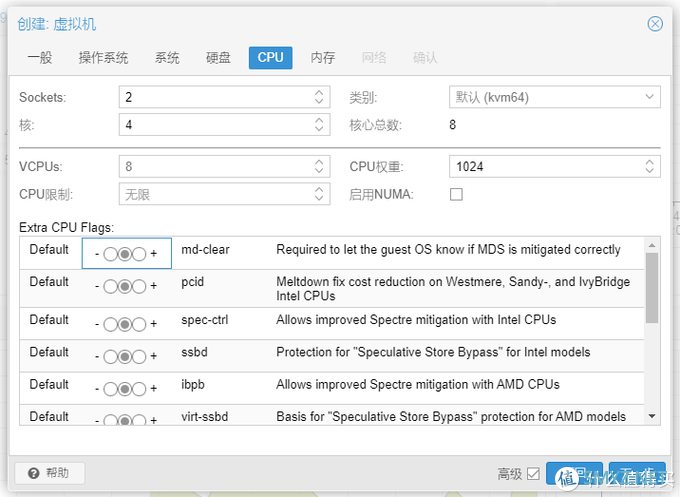Switch to the 内存 tab
The image size is (680, 497).
point(323,57)
